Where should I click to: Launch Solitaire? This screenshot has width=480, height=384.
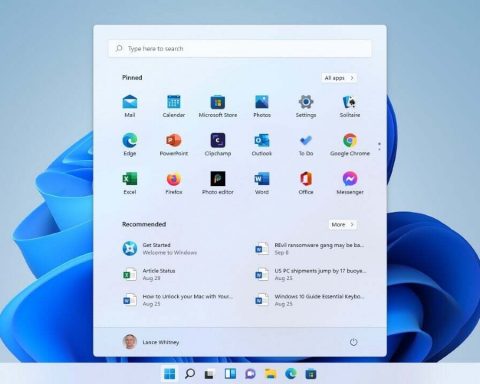tap(350, 106)
